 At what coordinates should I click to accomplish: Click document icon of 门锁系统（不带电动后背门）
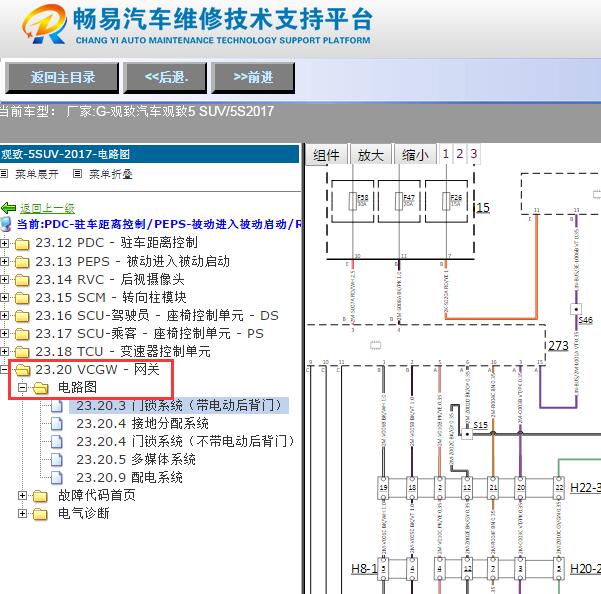[x=57, y=441]
